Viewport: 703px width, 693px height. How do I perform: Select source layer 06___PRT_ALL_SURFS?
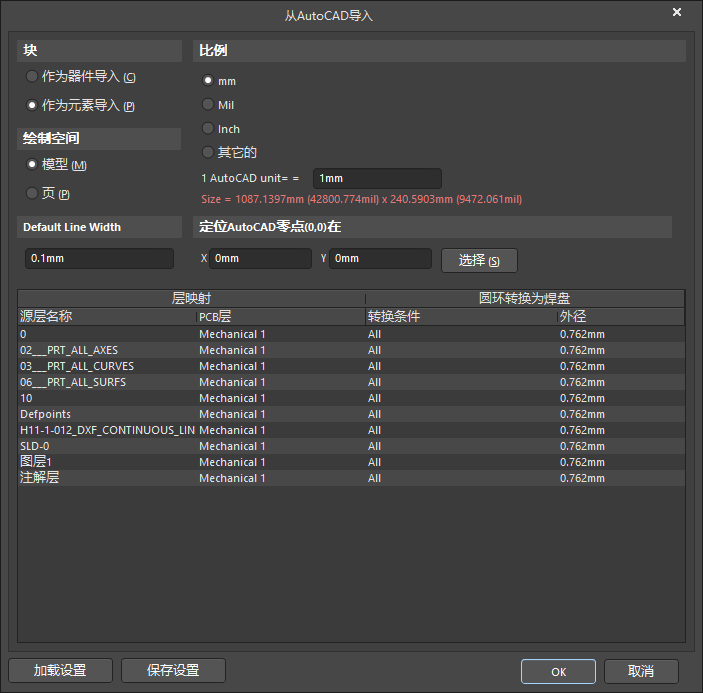pyautogui.click(x=352, y=382)
